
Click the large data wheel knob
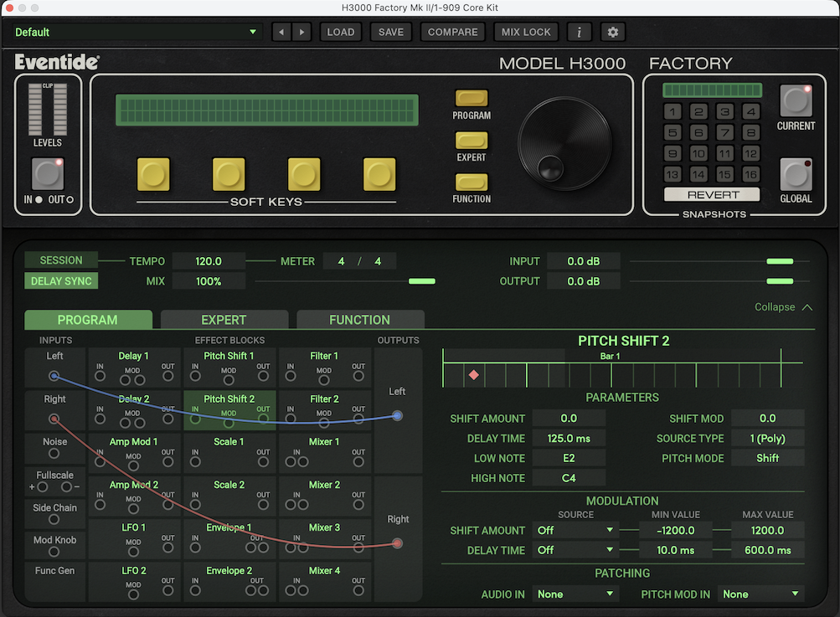[564, 143]
